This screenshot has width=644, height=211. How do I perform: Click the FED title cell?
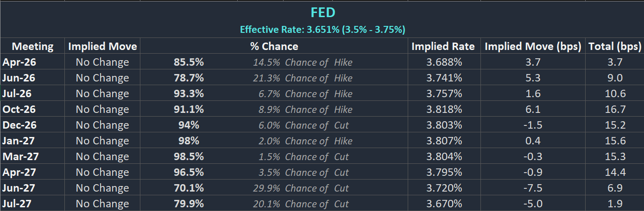click(322, 12)
